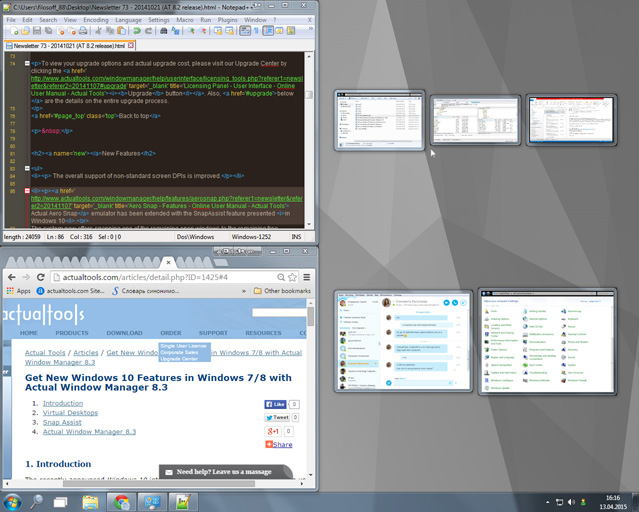
Task: Click the INS indicator in Notepad++ status bar
Action: [x=296, y=237]
